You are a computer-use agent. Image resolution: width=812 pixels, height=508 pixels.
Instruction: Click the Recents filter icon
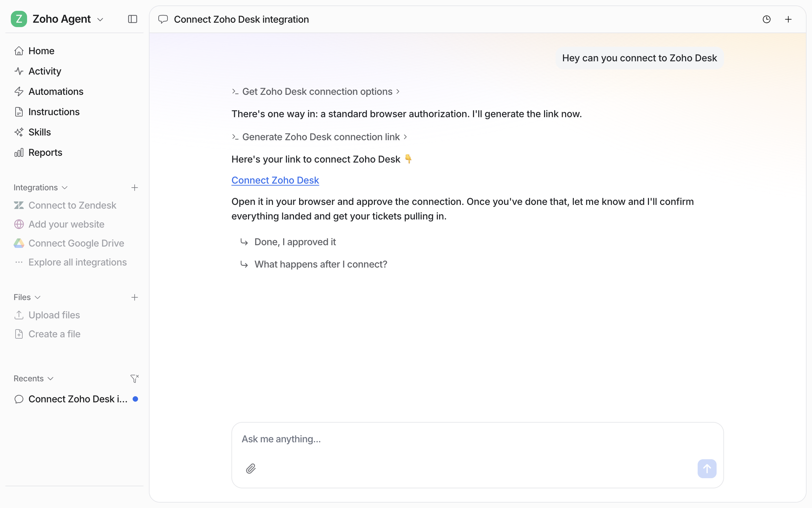135,379
